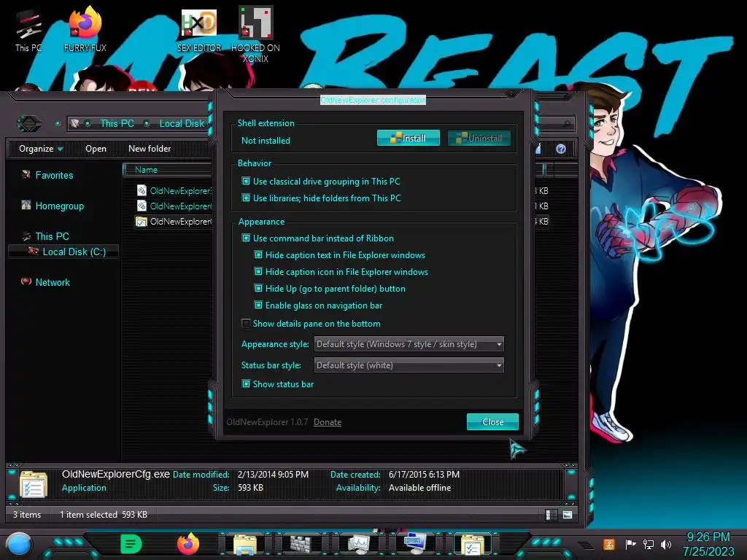
Task: Click the Network icon in navigation pane
Action: [x=26, y=281]
